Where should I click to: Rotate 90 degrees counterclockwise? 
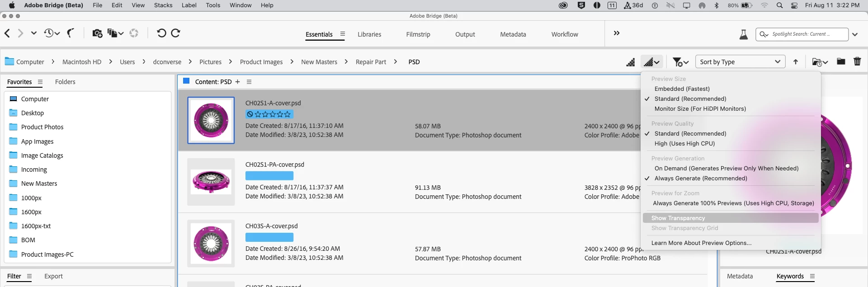tap(161, 33)
